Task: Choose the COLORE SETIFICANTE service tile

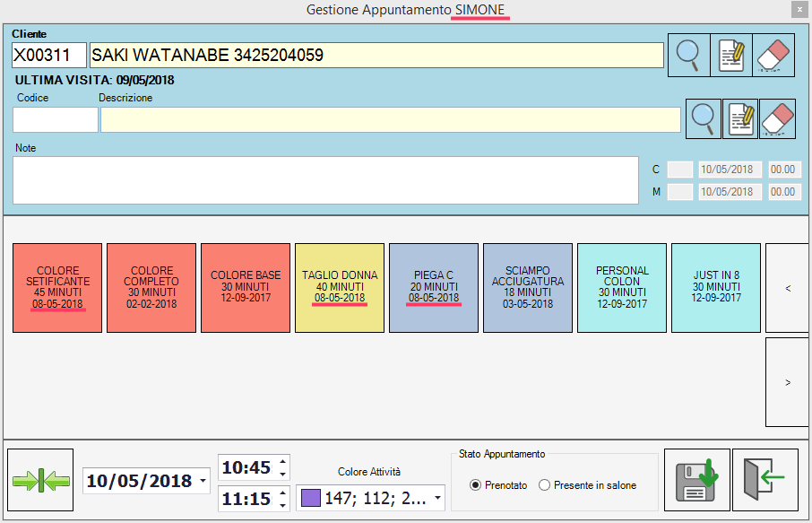Action: click(57, 287)
